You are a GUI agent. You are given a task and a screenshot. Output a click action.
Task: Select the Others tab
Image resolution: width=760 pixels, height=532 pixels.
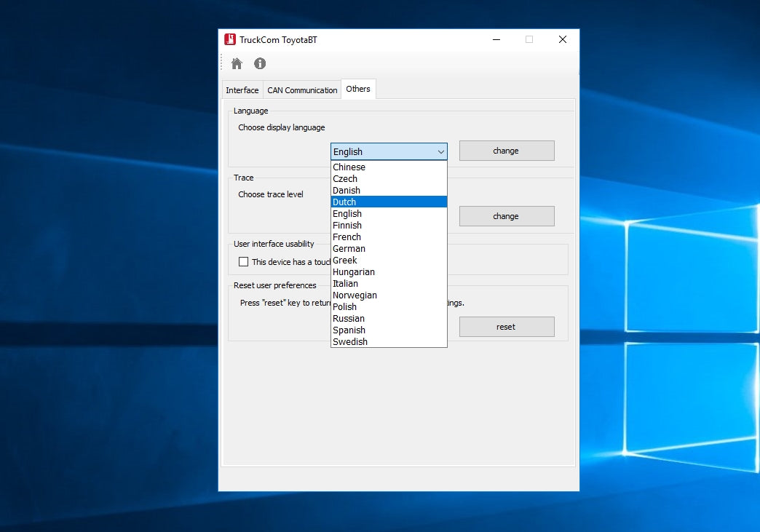point(358,89)
